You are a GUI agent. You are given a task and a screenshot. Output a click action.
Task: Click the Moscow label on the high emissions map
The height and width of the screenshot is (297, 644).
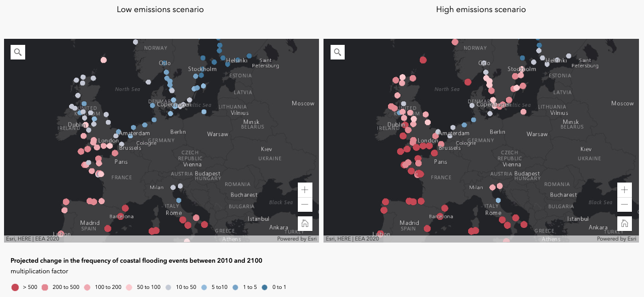tap(622, 103)
